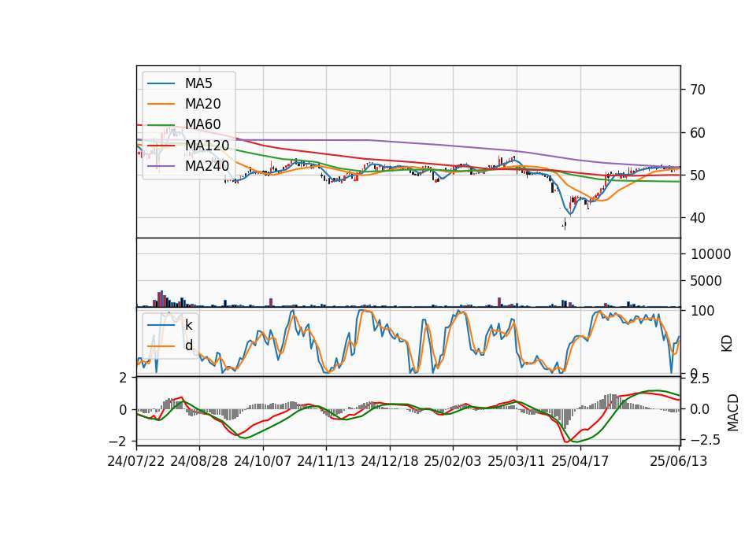
Task: Click the price axis value 70
Action: [x=698, y=90]
